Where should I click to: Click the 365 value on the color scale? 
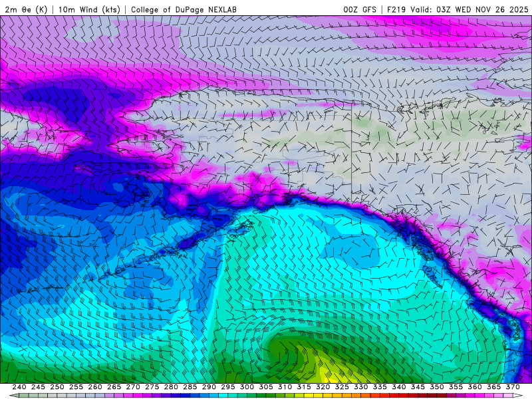pyautogui.click(x=494, y=387)
